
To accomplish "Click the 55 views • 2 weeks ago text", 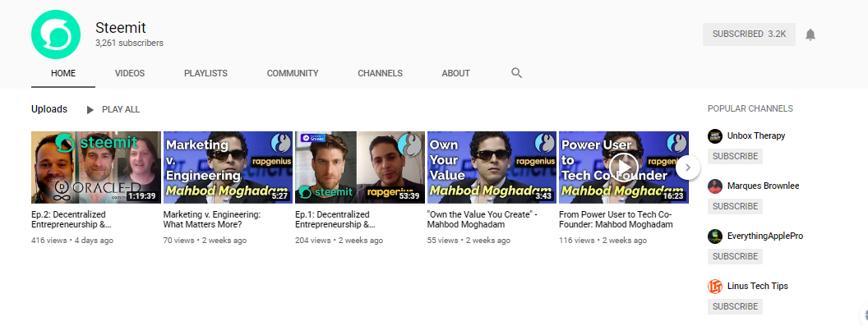I will pyautogui.click(x=469, y=241).
